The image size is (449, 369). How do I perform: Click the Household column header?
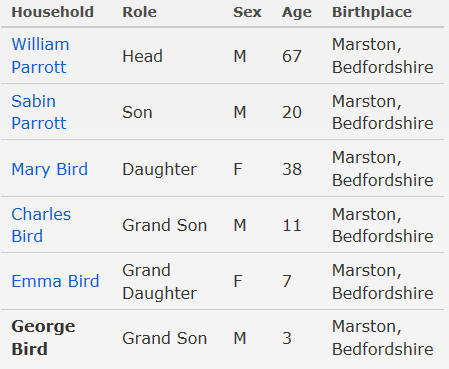pos(53,12)
